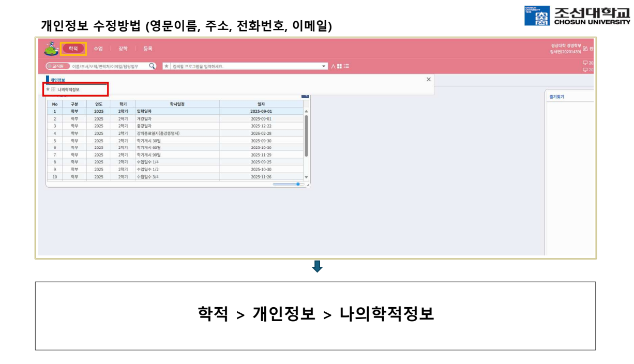The height and width of the screenshot is (364, 634).
Task: Click the island mascot home logo
Action: tap(51, 49)
